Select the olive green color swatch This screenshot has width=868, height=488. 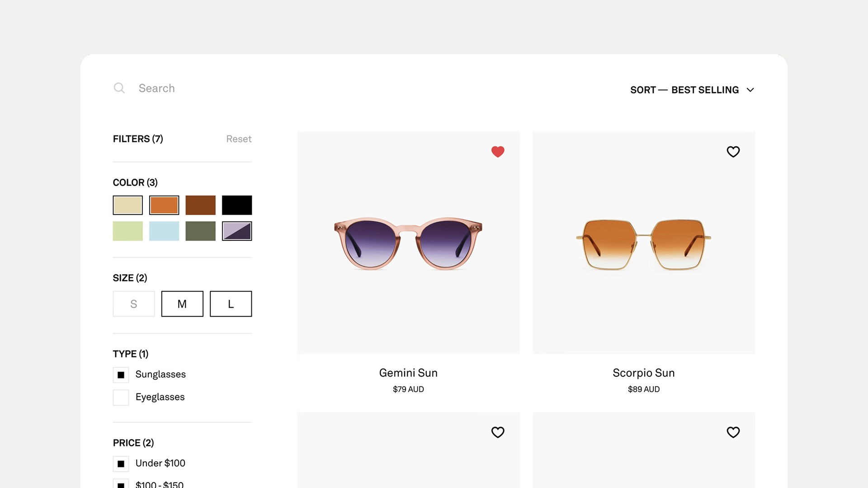point(200,231)
